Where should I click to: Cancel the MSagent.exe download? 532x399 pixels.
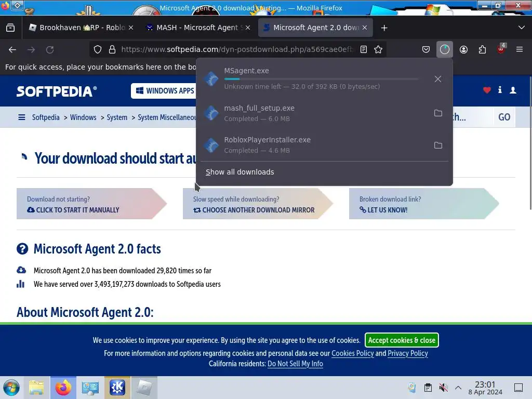point(438,79)
